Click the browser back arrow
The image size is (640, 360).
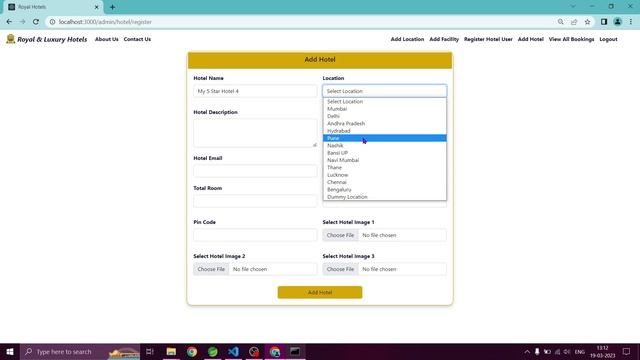tap(9, 22)
